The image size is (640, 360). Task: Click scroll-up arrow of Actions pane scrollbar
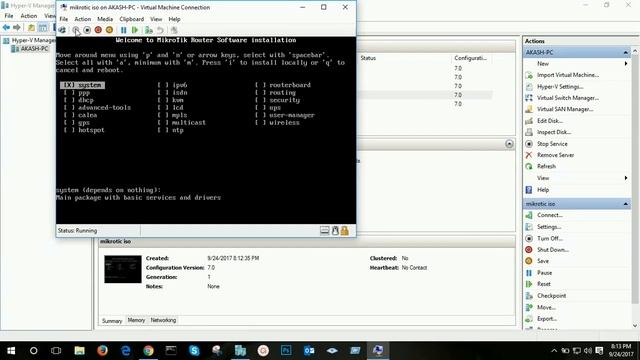tap(635, 51)
